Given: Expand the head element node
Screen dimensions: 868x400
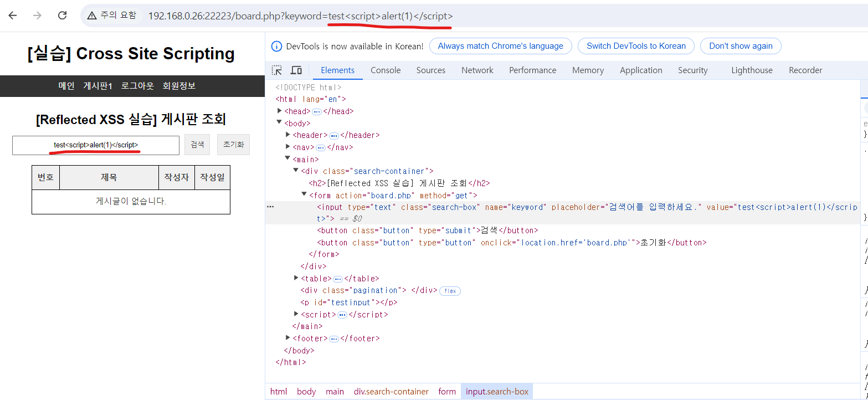Looking at the screenshot, I should point(280,111).
